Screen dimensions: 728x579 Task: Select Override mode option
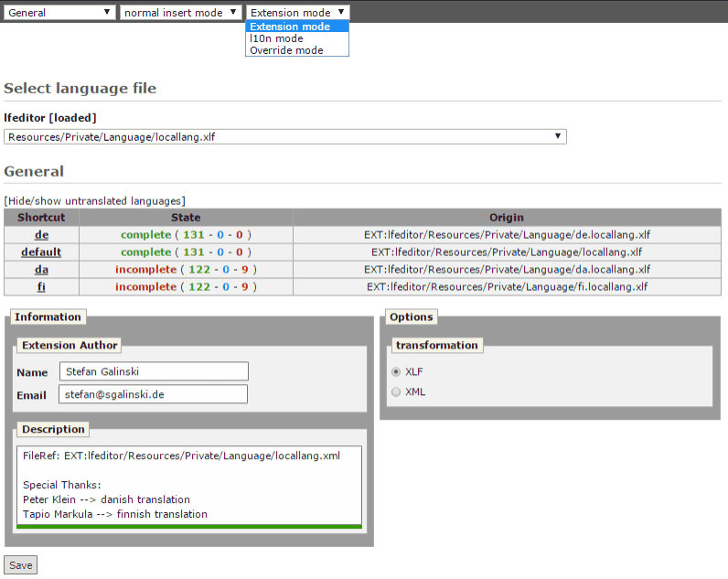[297, 50]
